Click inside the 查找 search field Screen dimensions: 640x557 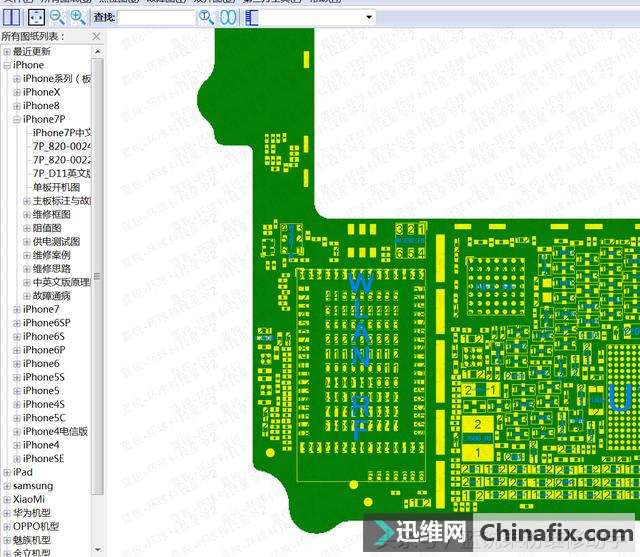(156, 17)
